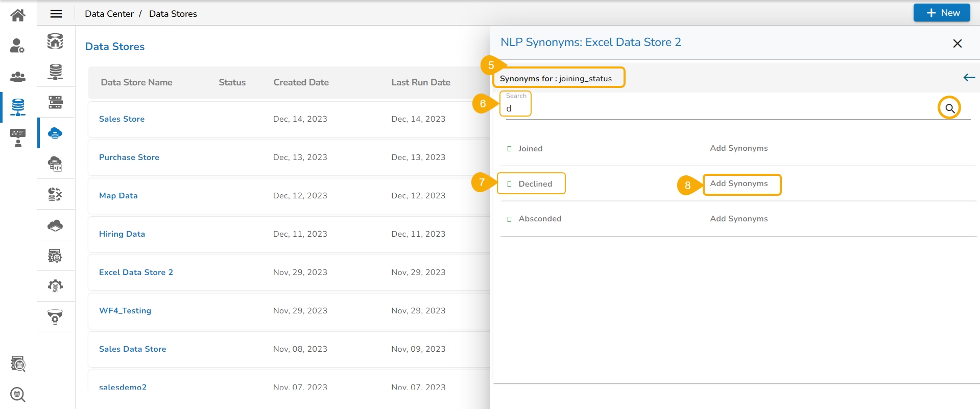The image size is (980, 409).
Task: Click the Search input field
Action: 715,108
